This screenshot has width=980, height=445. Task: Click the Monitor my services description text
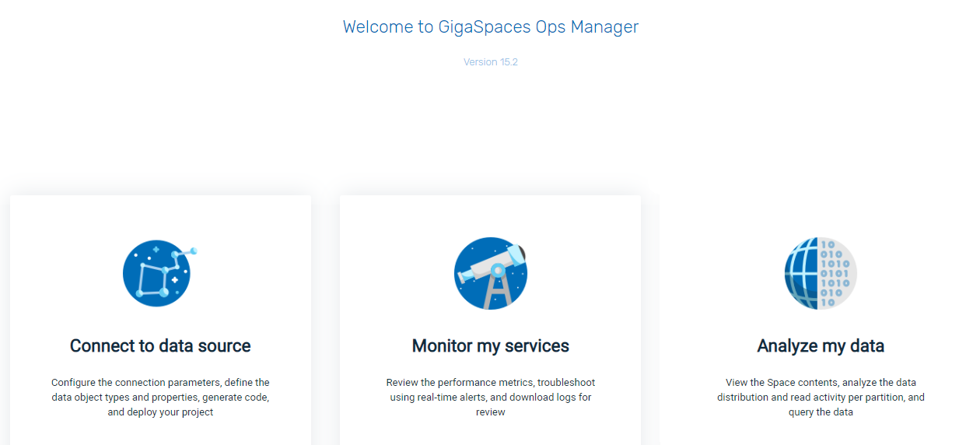coord(491,397)
